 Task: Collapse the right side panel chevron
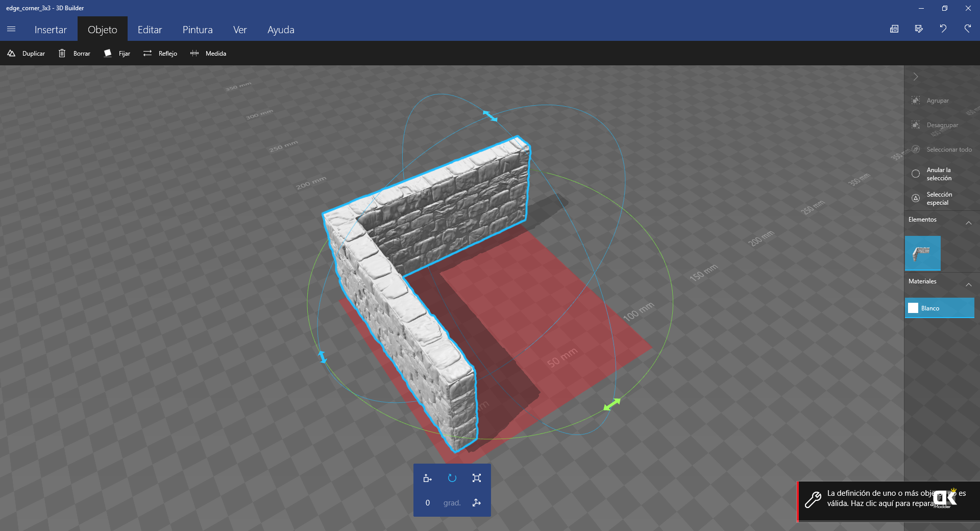coord(916,77)
